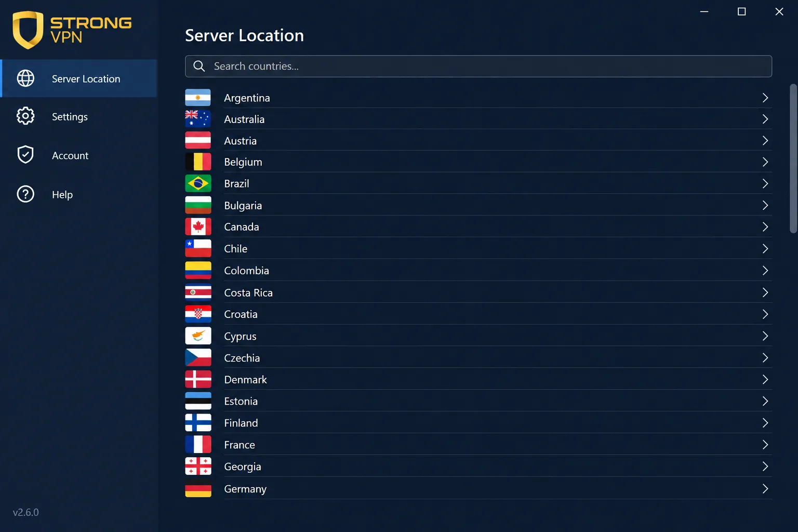Select the Chile country name

point(235,248)
